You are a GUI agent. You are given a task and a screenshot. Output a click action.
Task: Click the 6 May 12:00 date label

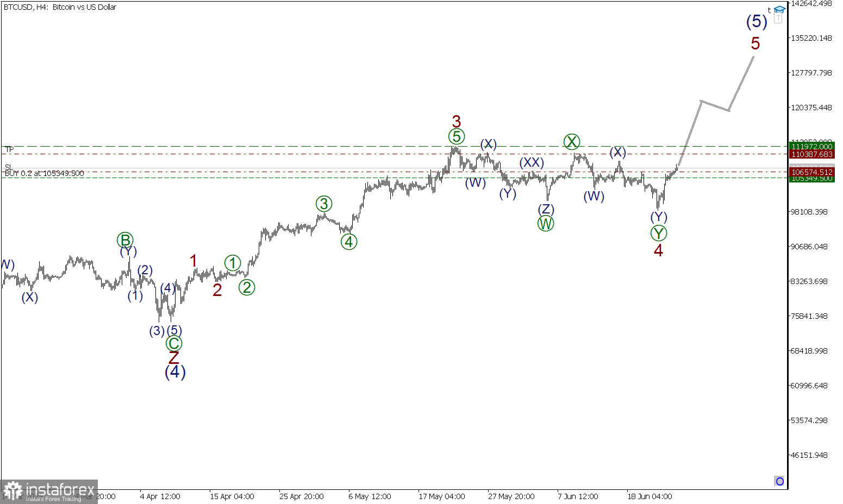370,496
